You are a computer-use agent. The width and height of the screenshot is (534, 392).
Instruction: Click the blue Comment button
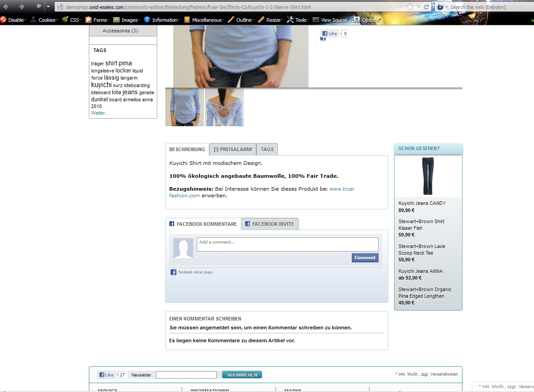pyautogui.click(x=365, y=258)
